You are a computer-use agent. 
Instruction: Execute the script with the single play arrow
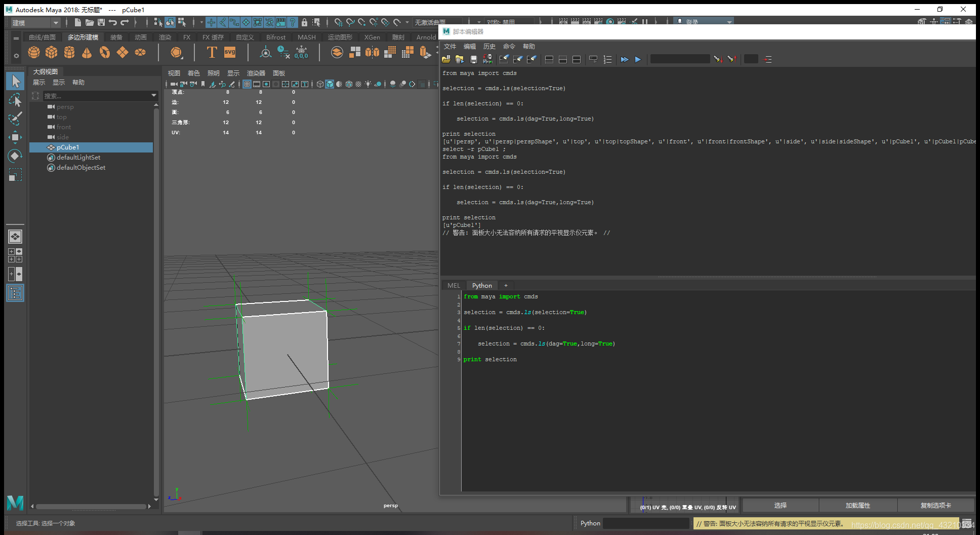(x=637, y=59)
